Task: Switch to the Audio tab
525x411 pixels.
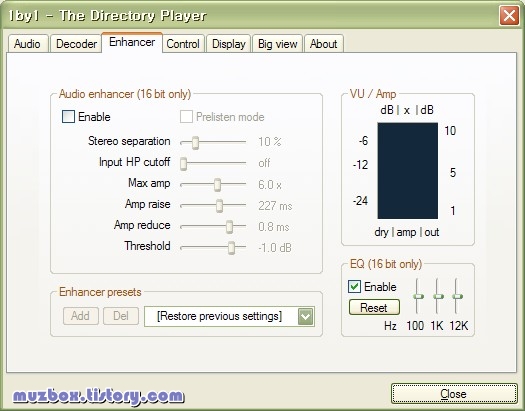Action: tap(28, 44)
